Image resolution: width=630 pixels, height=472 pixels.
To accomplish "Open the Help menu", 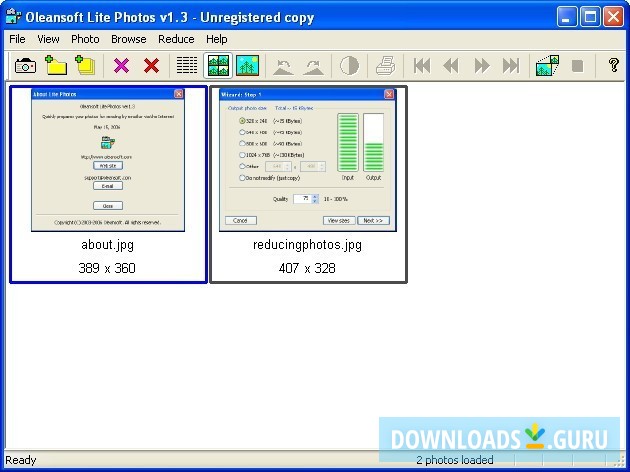I will click(x=217, y=39).
